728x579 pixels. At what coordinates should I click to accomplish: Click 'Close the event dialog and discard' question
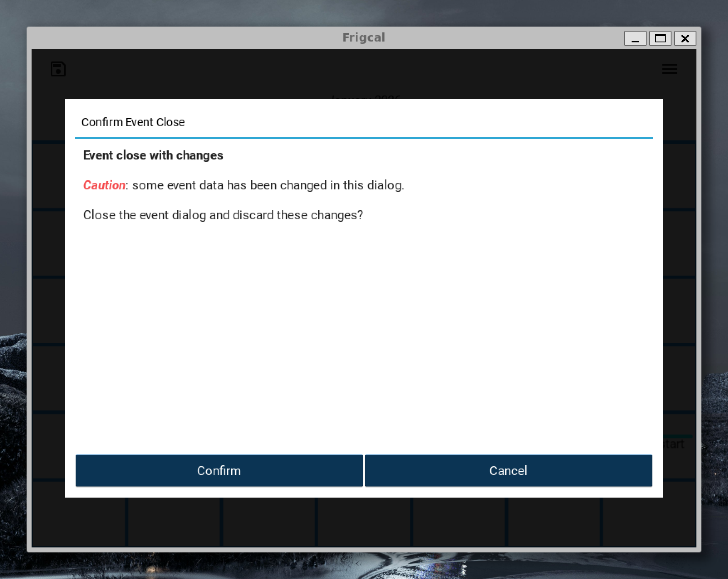tap(223, 215)
